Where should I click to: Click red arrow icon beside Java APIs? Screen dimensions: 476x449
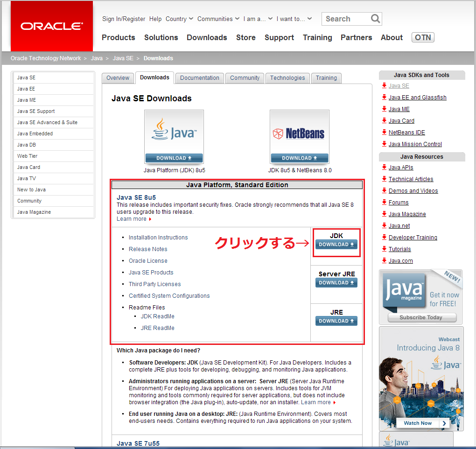(x=385, y=167)
